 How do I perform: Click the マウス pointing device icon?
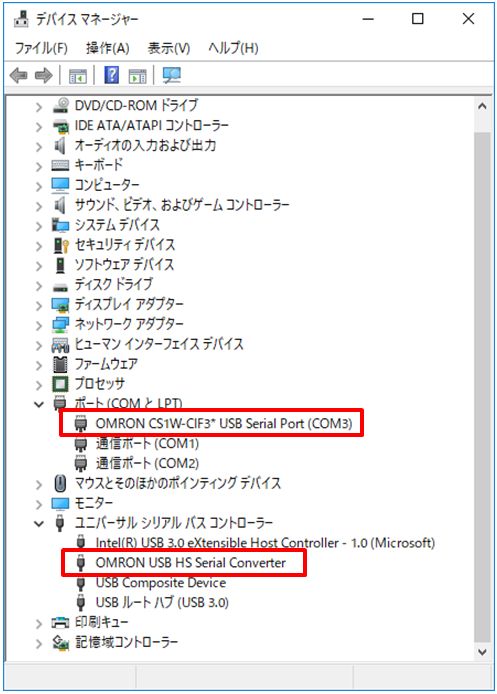tap(60, 483)
